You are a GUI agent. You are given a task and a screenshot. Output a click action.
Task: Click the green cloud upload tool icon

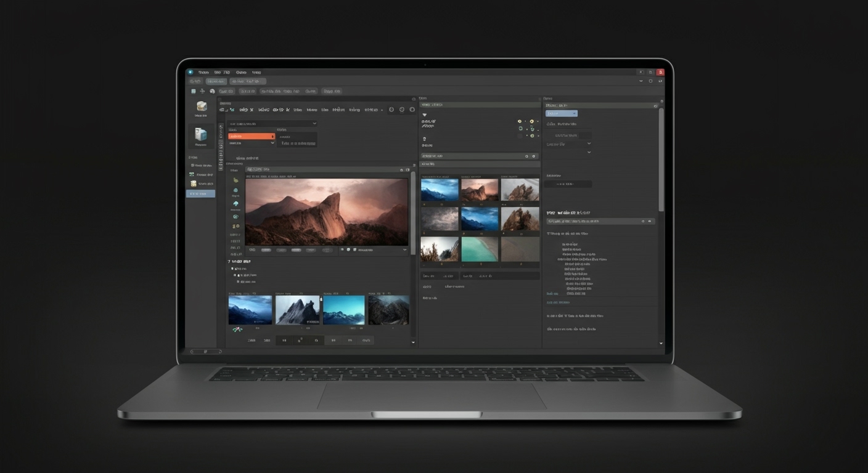(x=235, y=203)
